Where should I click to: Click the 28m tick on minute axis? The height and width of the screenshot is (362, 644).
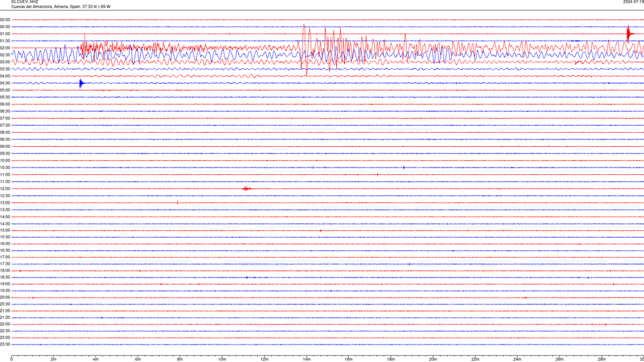(602, 359)
